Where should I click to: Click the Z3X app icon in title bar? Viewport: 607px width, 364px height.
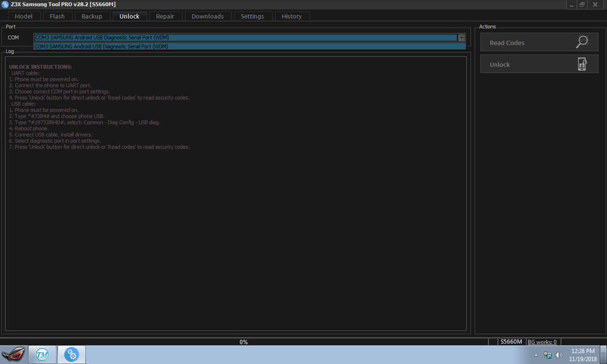5,4
